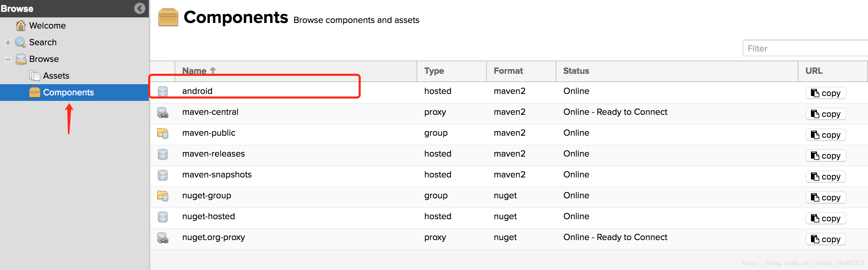Click the Name column sort arrow
The image size is (868, 270).
pos(213,70)
